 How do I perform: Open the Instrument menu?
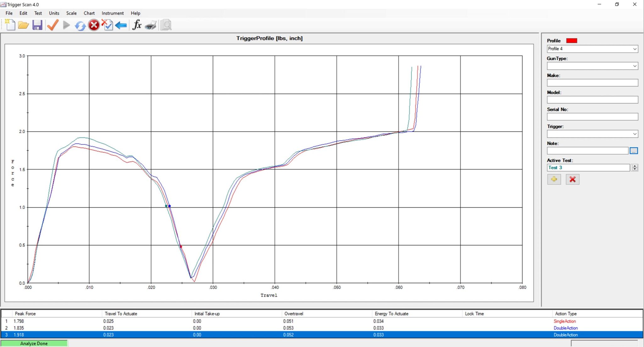pyautogui.click(x=113, y=13)
